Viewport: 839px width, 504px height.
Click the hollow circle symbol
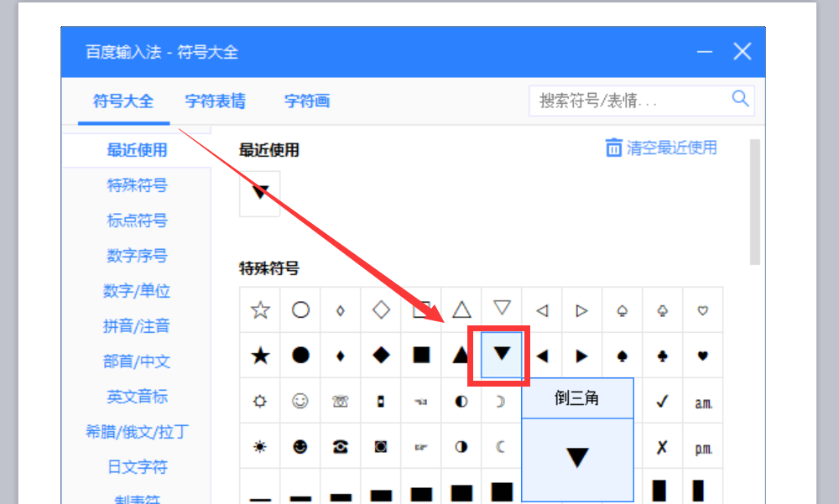point(300,309)
